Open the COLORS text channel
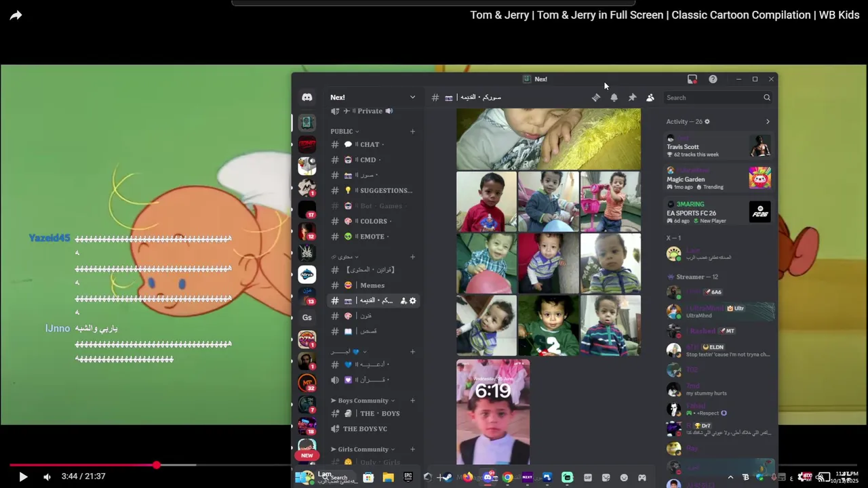Image resolution: width=868 pixels, height=488 pixels. [373, 221]
